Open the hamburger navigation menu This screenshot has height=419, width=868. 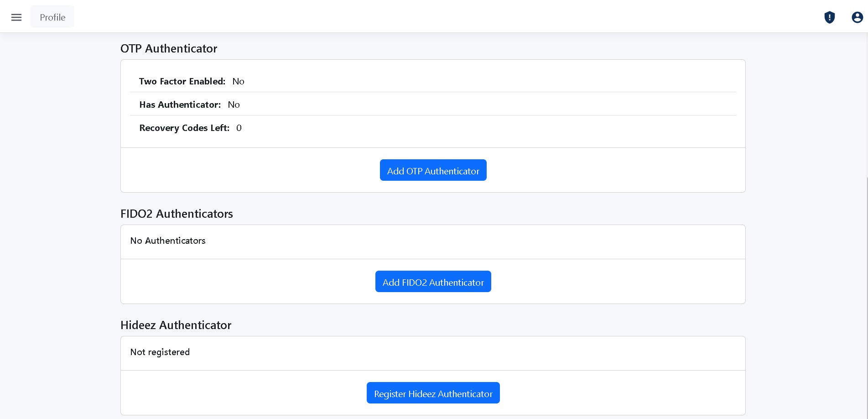coord(16,17)
